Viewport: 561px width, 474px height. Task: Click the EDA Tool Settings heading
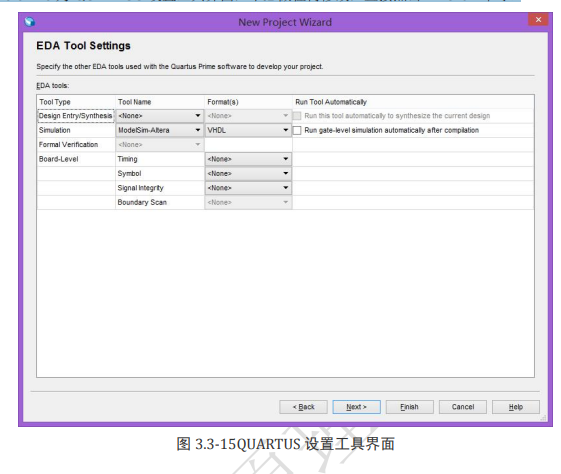[83, 46]
